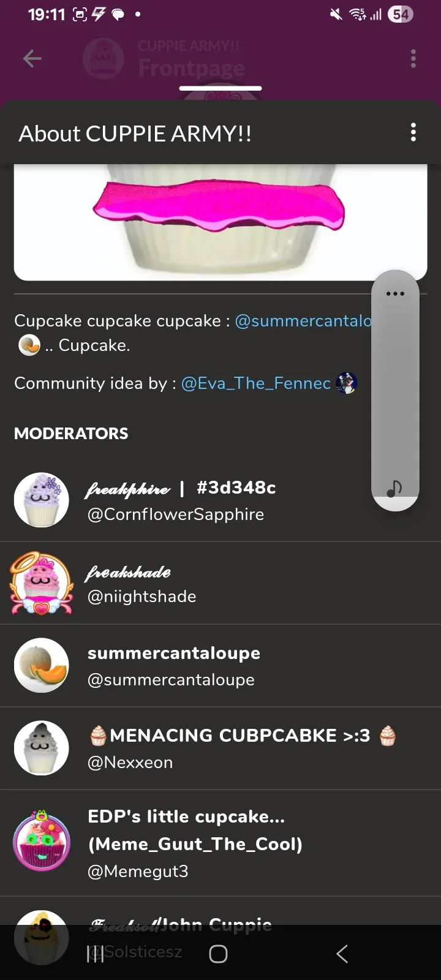
Task: Tap Memegut3's pink cupcake avatar
Action: pos(42,842)
